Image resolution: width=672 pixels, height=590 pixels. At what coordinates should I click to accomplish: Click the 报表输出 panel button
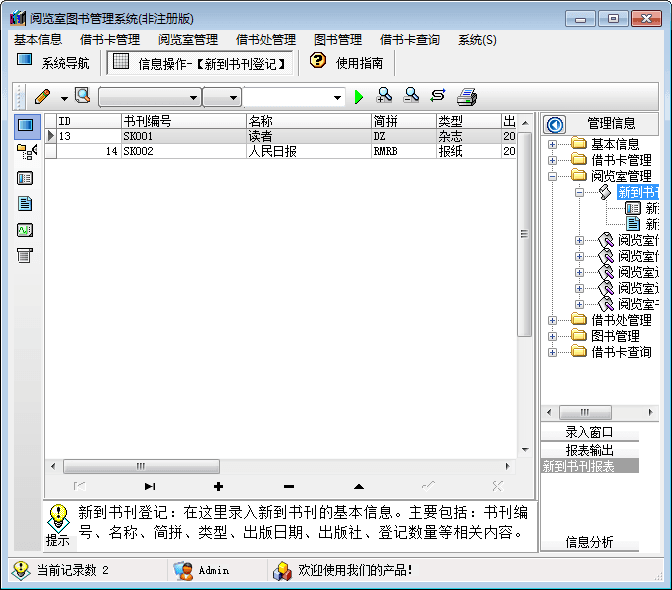[589, 449]
